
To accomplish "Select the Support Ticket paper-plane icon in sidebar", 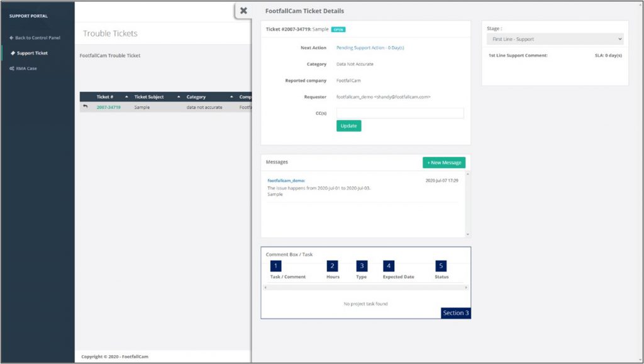I will point(11,53).
